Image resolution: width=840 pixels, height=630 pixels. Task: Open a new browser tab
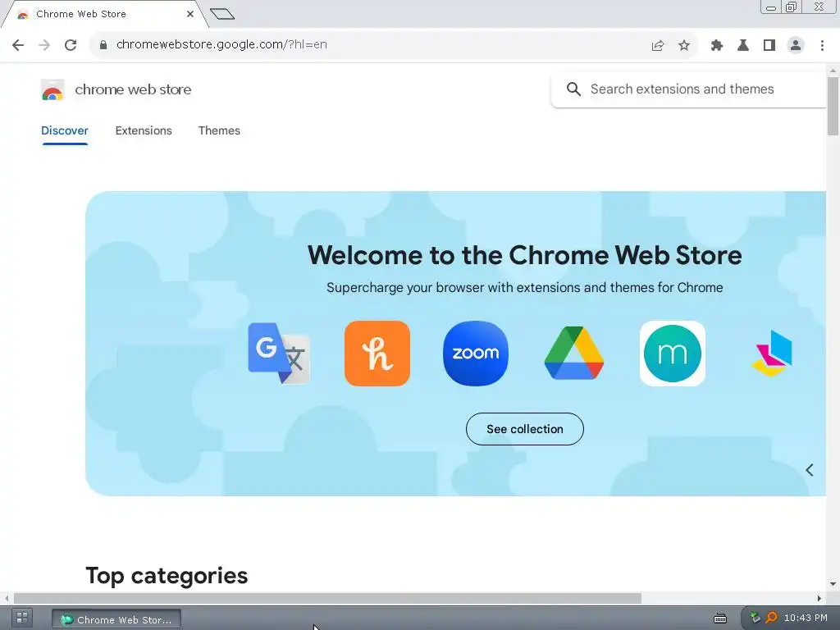(x=222, y=14)
